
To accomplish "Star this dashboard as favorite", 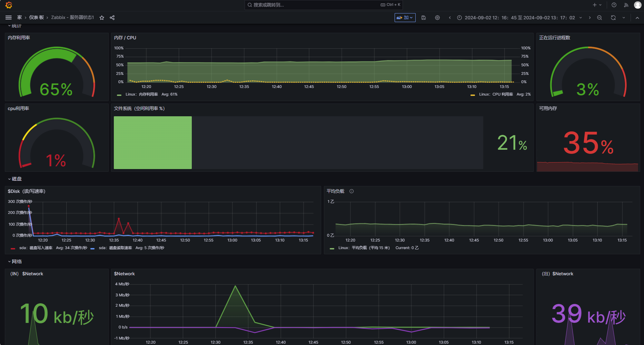I will pos(102,18).
